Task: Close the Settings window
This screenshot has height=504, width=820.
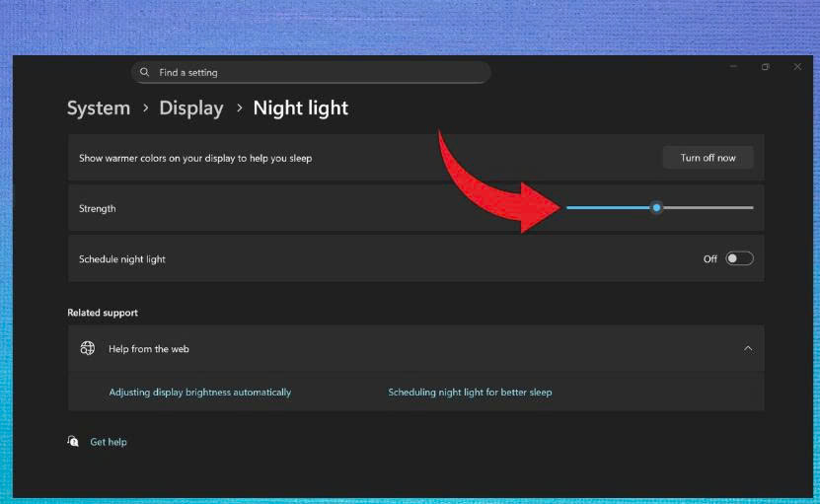Action: [797, 67]
